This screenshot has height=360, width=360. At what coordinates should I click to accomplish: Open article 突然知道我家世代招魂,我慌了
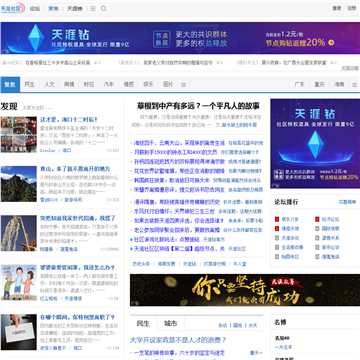click(x=78, y=218)
